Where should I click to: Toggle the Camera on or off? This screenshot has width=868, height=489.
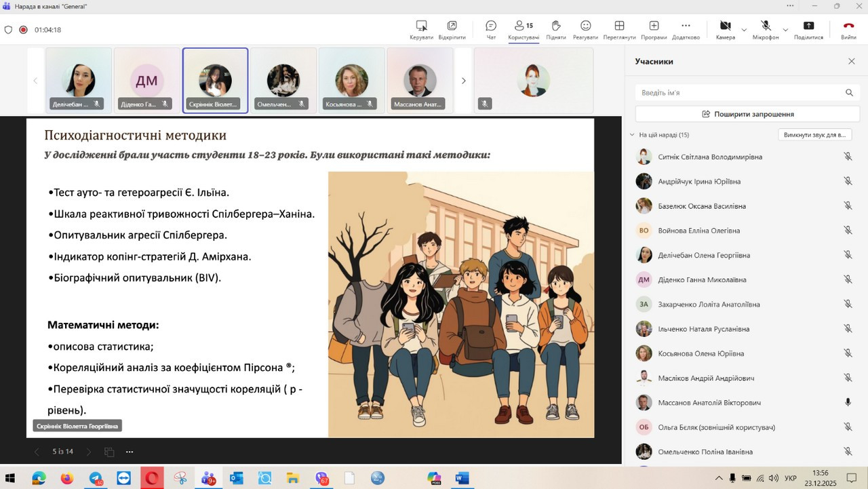[725, 26]
